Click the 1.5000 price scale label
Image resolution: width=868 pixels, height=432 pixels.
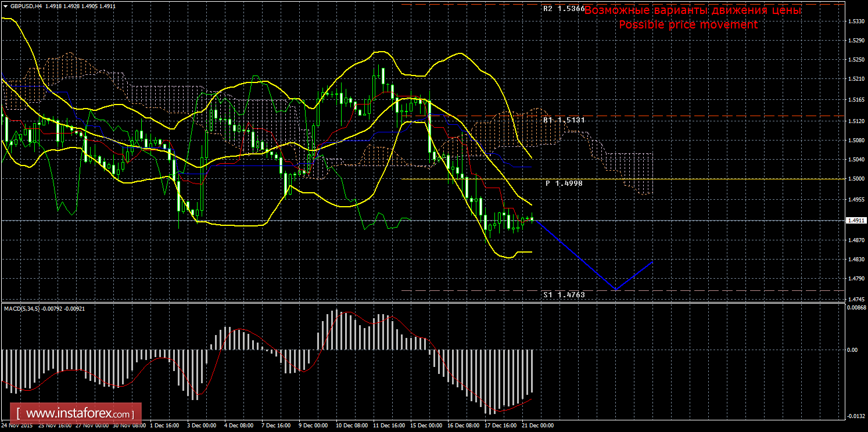(855, 179)
